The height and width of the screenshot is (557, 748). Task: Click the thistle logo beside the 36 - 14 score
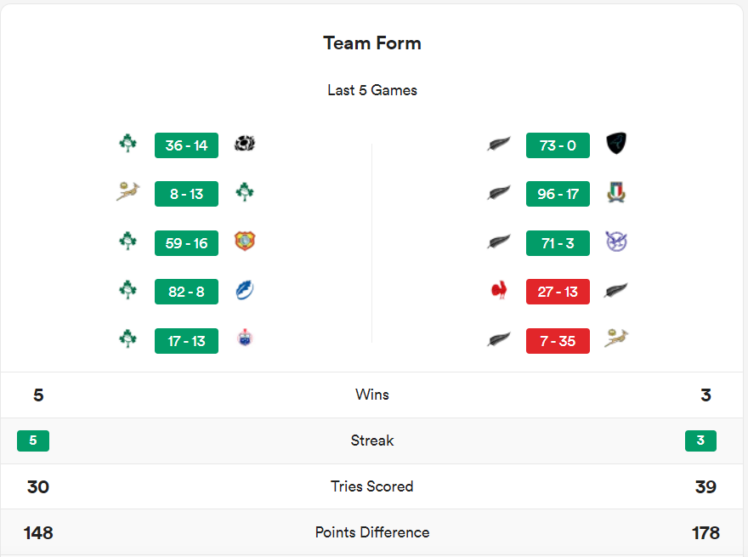pos(244,144)
